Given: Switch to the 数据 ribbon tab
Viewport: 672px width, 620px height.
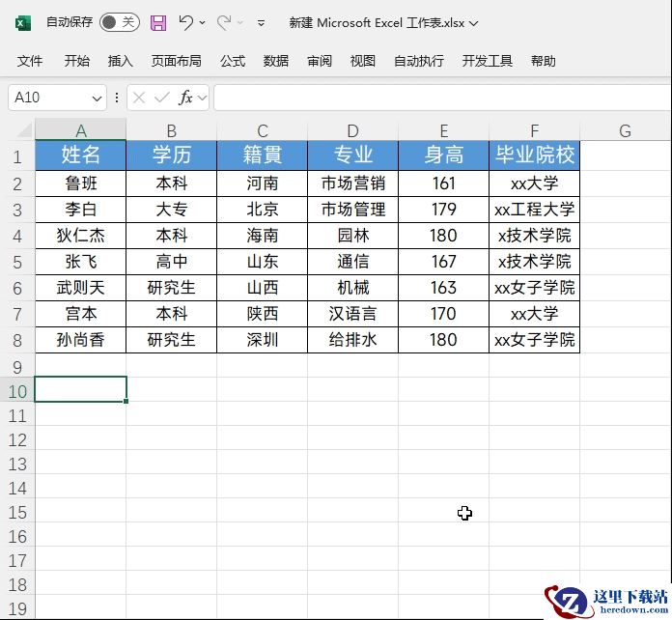Looking at the screenshot, I should pyautogui.click(x=275, y=61).
